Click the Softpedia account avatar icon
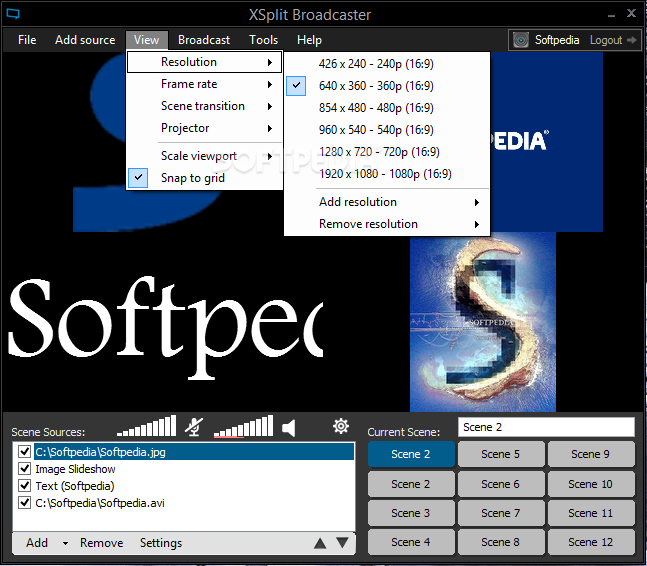Viewport: 647px width, 566px height. (521, 40)
